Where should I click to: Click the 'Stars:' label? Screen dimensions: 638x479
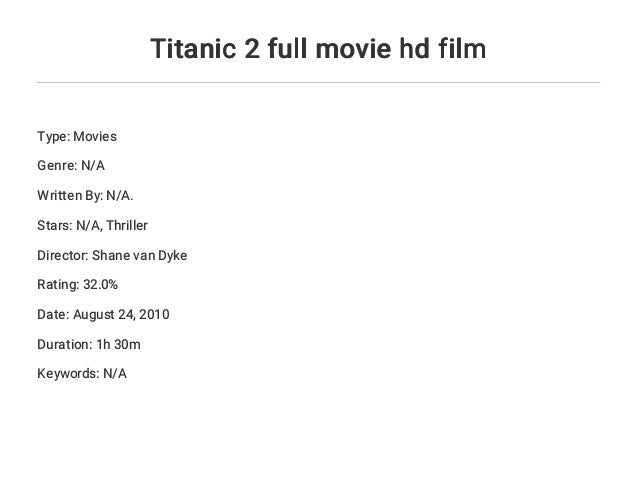point(54,225)
